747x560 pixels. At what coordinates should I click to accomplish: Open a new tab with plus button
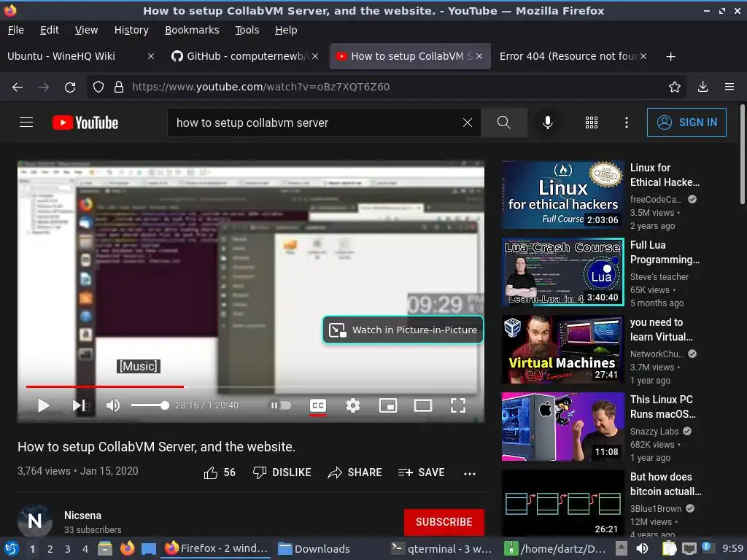coord(671,57)
